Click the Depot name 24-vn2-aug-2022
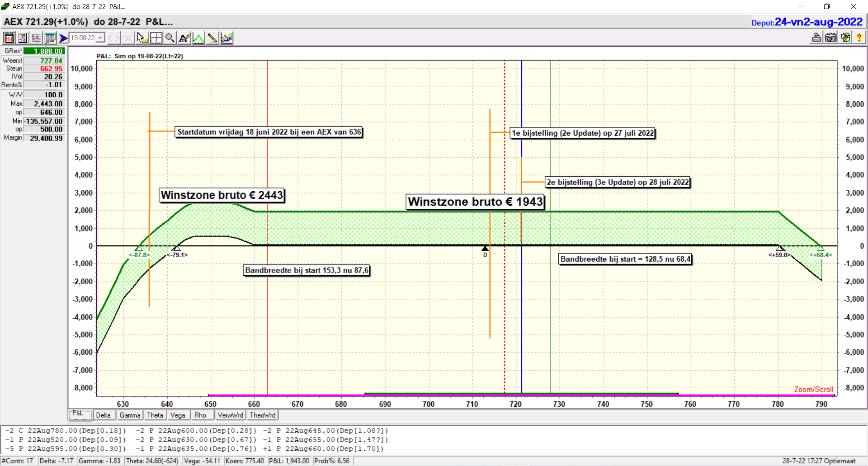The height and width of the screenshot is (466, 868). point(819,22)
